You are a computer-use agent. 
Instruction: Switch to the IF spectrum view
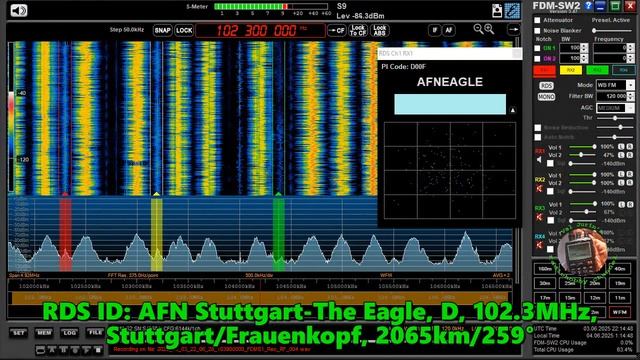tap(435, 30)
